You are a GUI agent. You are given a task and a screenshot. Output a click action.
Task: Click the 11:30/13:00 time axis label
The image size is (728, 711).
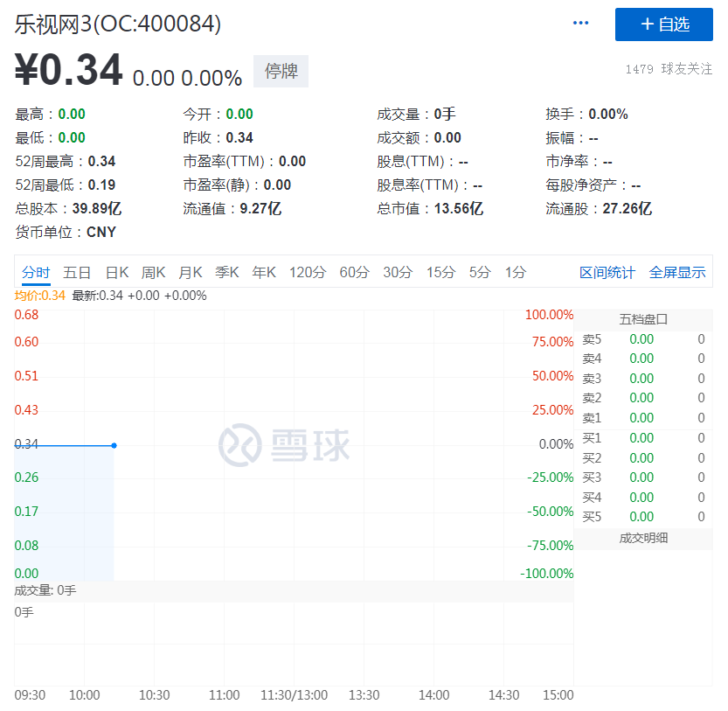294,695
